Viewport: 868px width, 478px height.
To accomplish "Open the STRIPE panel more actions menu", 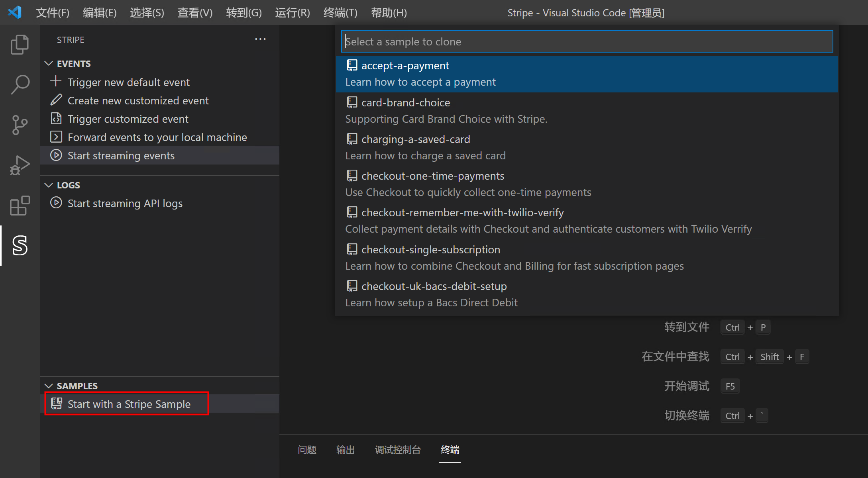I will (260, 39).
